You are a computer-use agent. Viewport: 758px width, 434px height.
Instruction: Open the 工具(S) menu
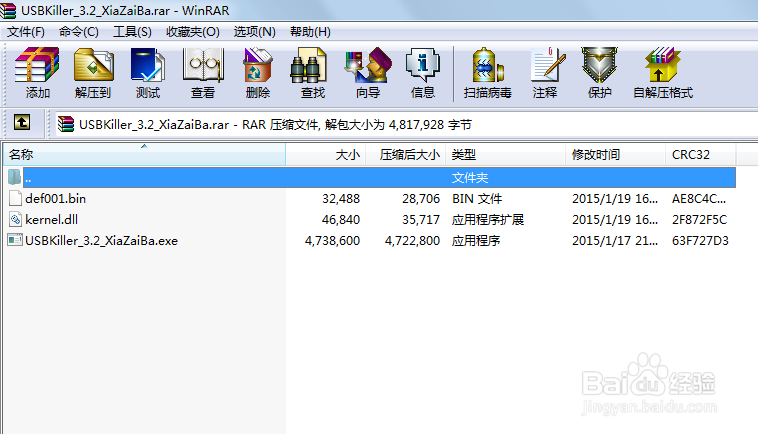click(x=132, y=32)
